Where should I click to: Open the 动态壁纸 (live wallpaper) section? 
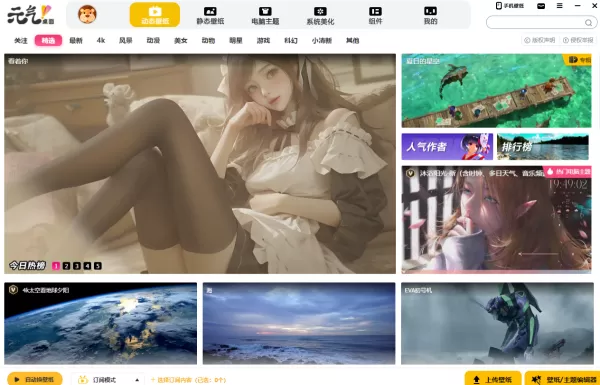coord(155,15)
